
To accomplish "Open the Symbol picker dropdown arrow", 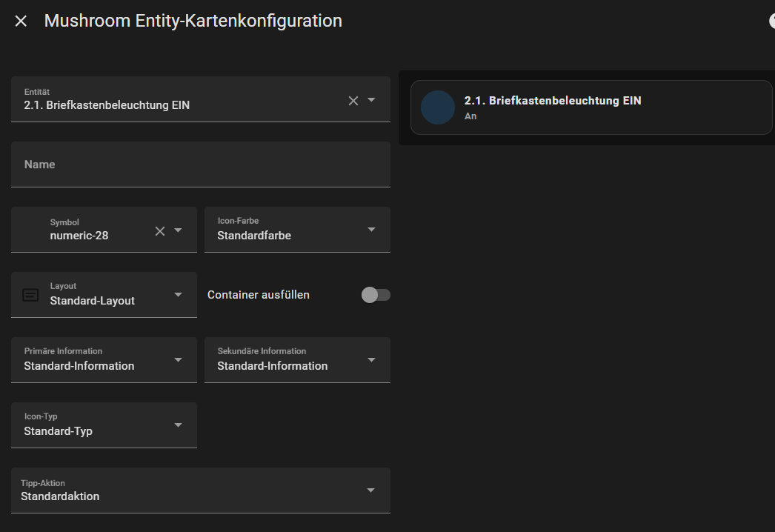I will pos(178,230).
